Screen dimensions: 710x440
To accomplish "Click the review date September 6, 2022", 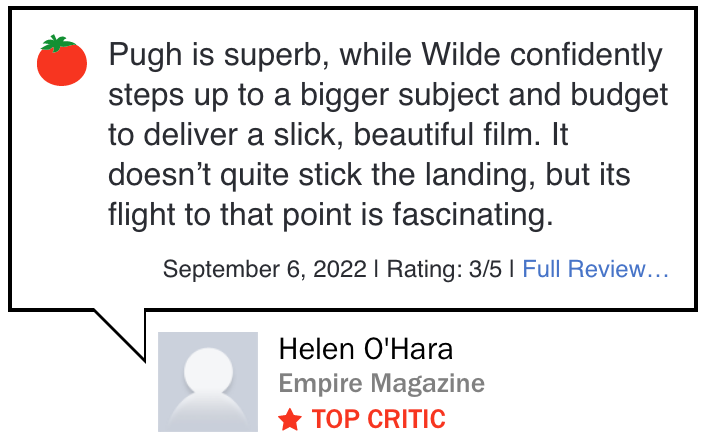I will pos(264,269).
